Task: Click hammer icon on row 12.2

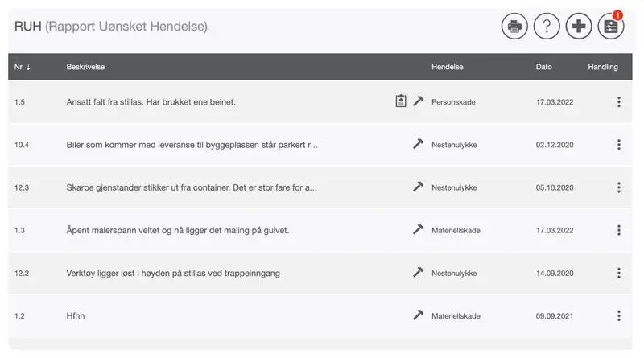Action: (418, 273)
